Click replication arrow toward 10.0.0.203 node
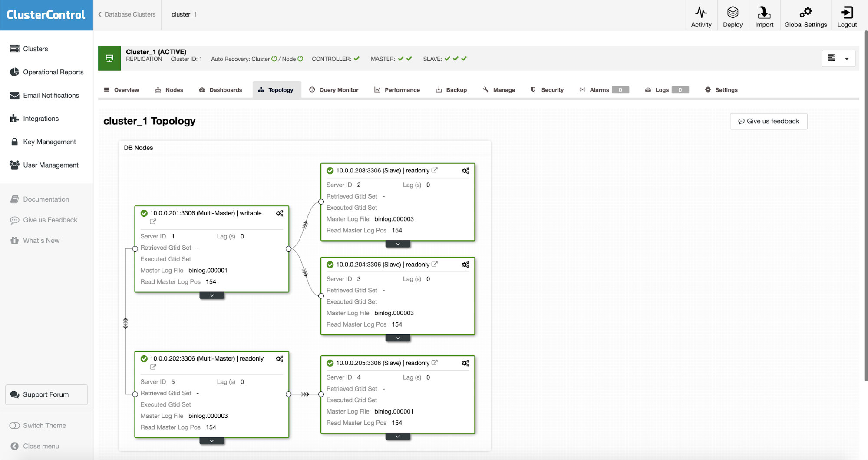Image resolution: width=868 pixels, height=460 pixels. point(305,225)
